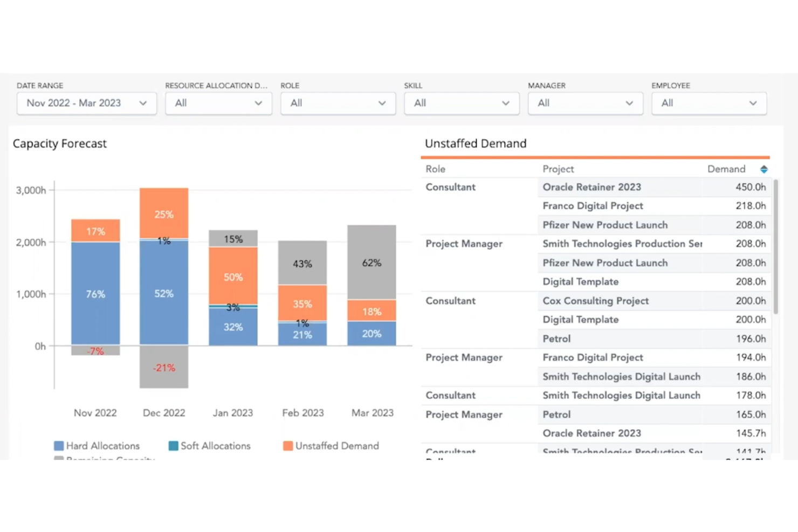Select the 450.0h demand value
The width and height of the screenshot is (798, 532).
[751, 187]
